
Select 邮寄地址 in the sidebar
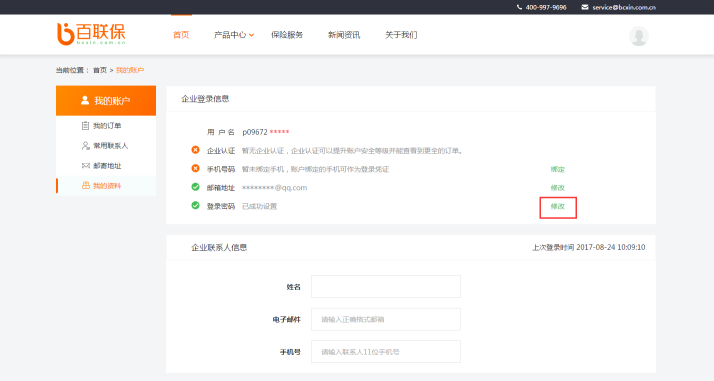[107, 166]
